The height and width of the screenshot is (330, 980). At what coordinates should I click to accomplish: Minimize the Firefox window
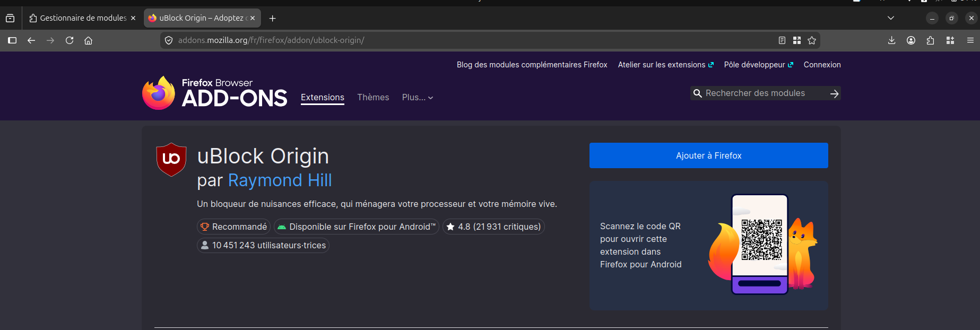click(932, 18)
